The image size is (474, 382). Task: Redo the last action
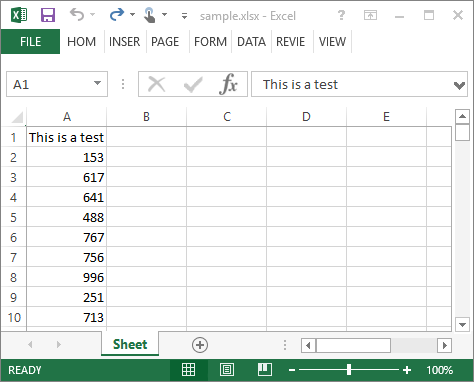click(117, 15)
